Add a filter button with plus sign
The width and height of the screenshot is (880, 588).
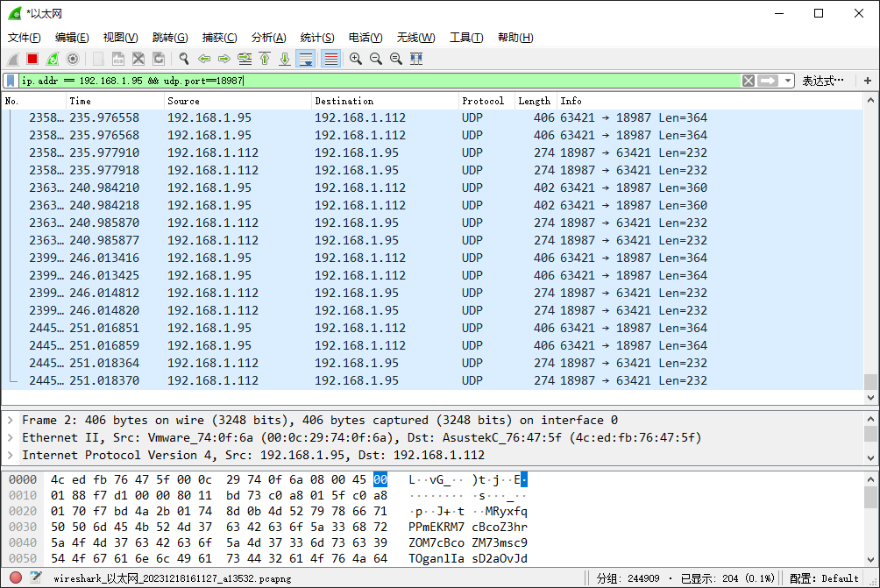click(x=868, y=81)
